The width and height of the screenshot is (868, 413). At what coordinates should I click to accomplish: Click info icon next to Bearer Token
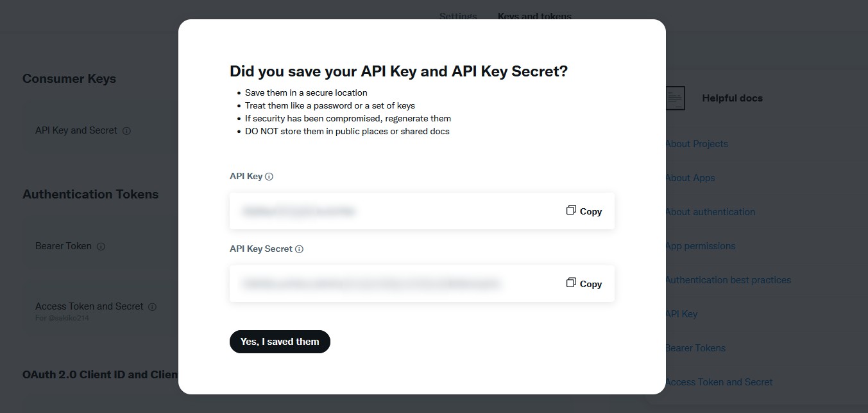tap(101, 246)
